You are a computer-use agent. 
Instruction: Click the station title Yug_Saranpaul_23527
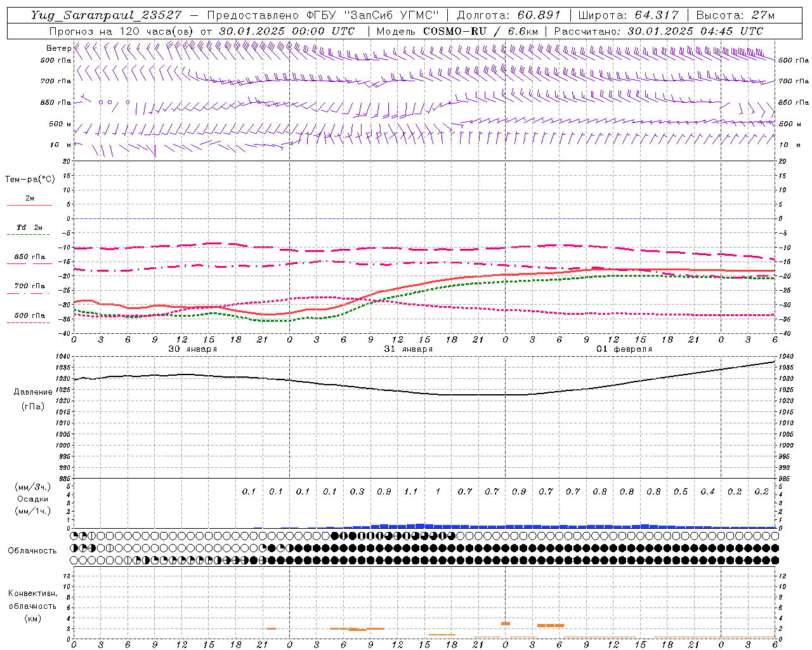[x=106, y=15]
